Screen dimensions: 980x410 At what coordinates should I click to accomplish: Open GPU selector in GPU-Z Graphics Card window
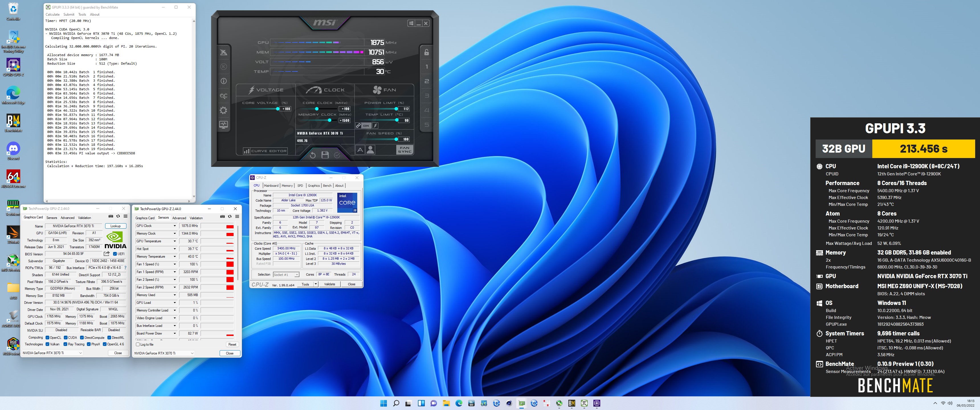[x=52, y=353]
